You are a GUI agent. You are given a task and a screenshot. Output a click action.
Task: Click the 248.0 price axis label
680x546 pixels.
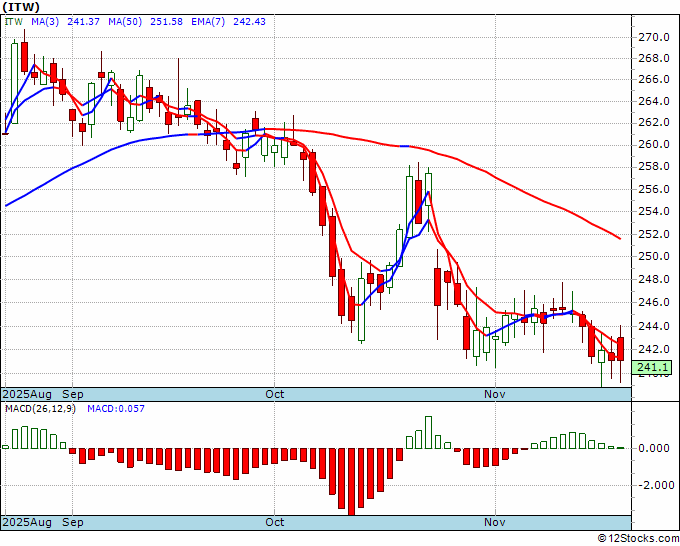tap(654, 279)
